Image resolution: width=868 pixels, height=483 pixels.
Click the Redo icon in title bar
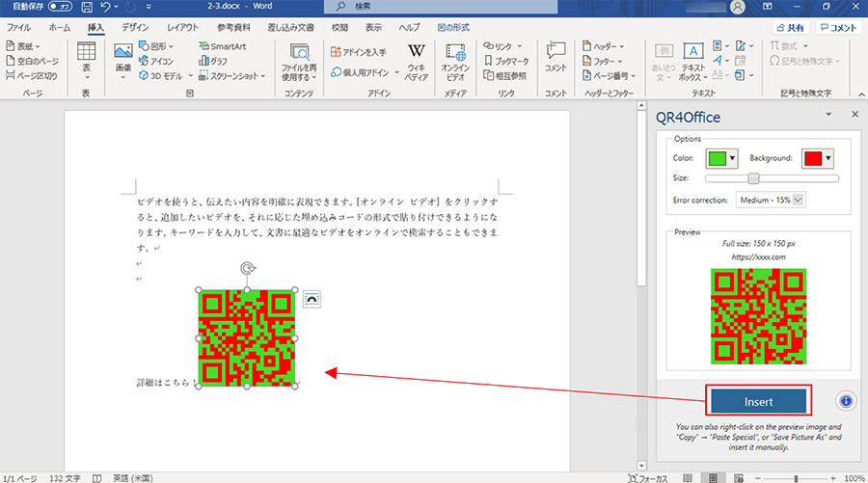click(130, 7)
